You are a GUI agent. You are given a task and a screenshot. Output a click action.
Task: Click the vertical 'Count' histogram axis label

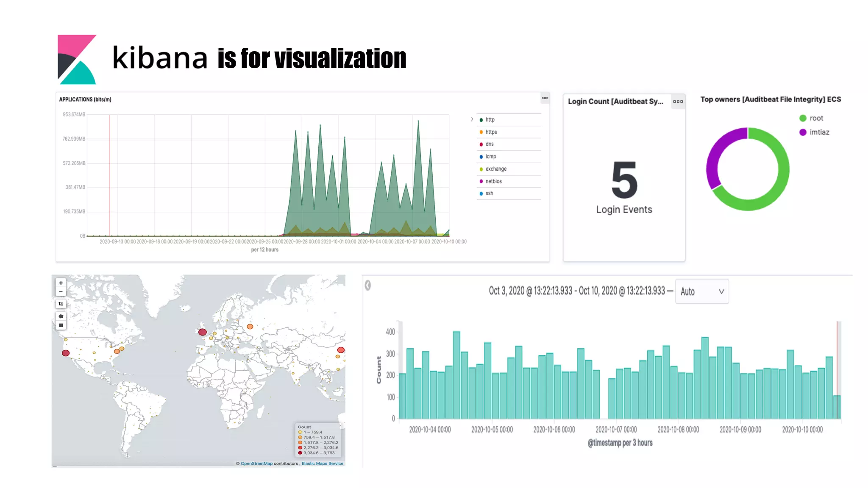pos(378,370)
